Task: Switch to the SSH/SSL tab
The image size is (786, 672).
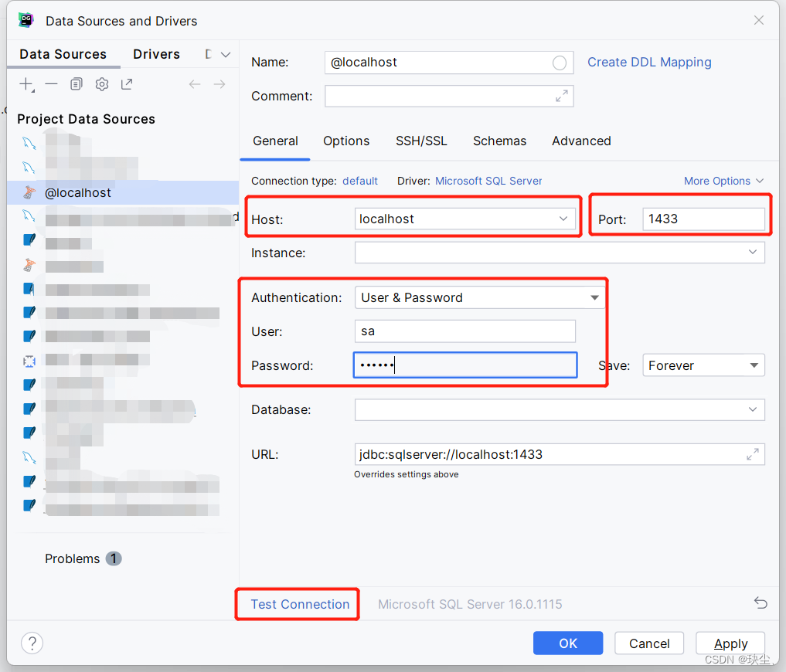Action: point(421,141)
